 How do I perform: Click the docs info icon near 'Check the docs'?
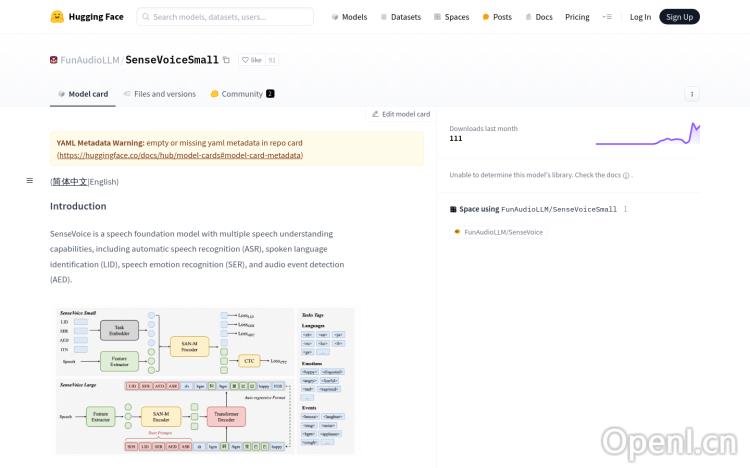pos(626,175)
